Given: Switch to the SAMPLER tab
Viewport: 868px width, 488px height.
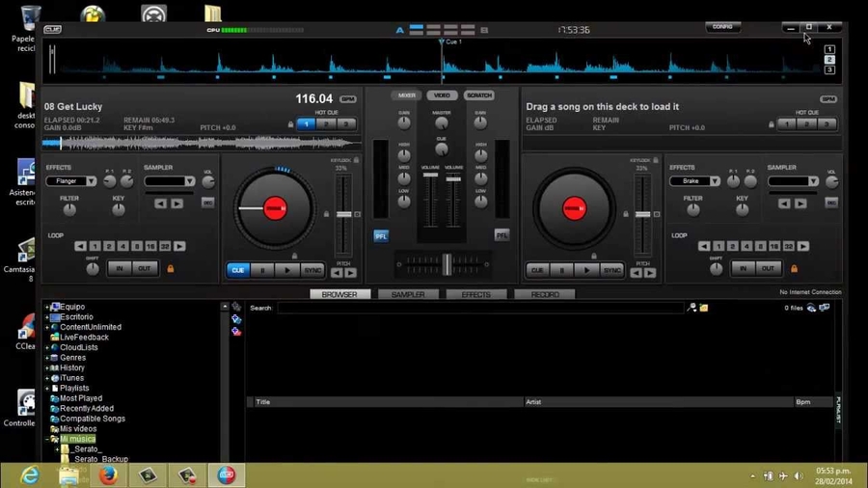Looking at the screenshot, I should point(408,294).
